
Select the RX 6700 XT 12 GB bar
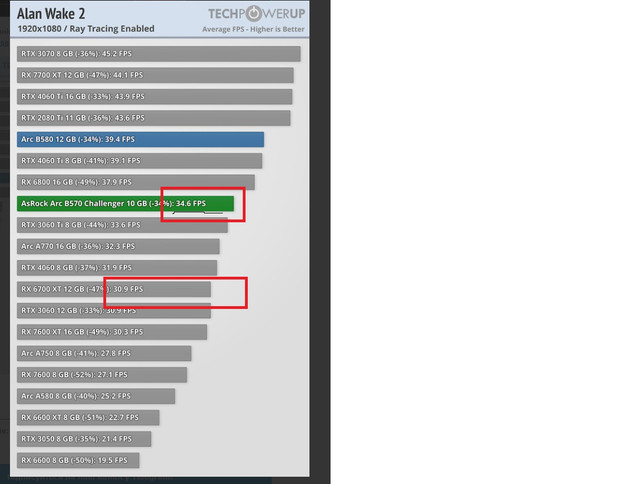114,289
